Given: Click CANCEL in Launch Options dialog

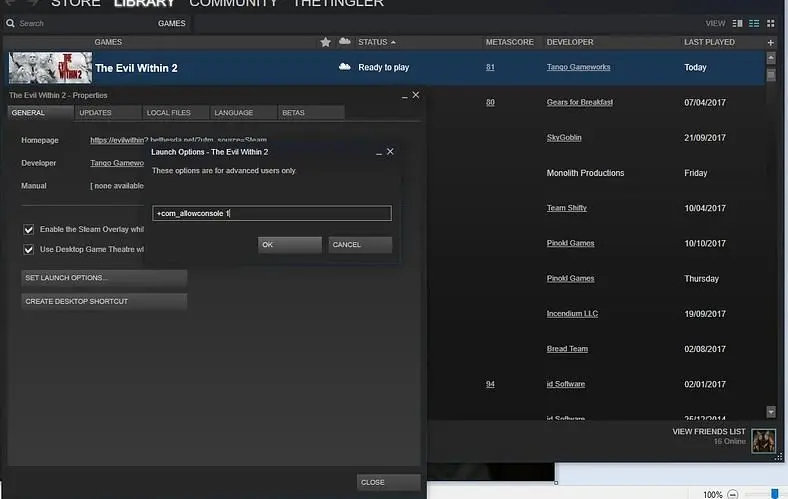Looking at the screenshot, I should pos(360,245).
